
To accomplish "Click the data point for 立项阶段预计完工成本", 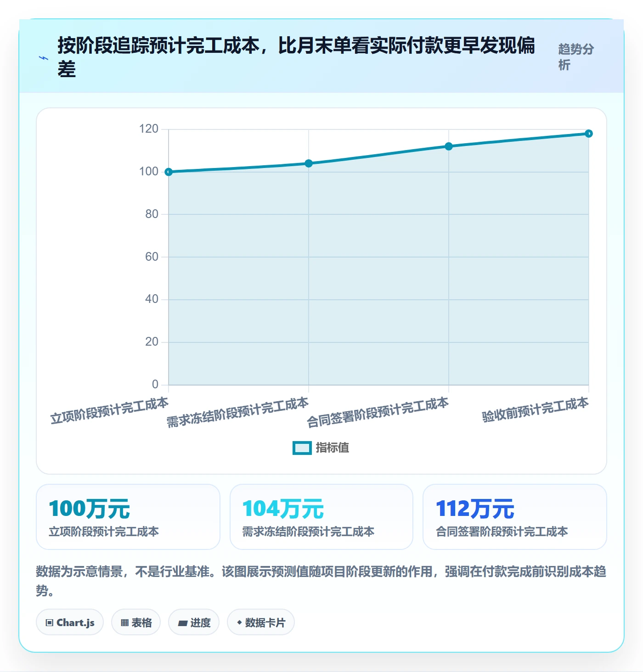I will (x=169, y=172).
